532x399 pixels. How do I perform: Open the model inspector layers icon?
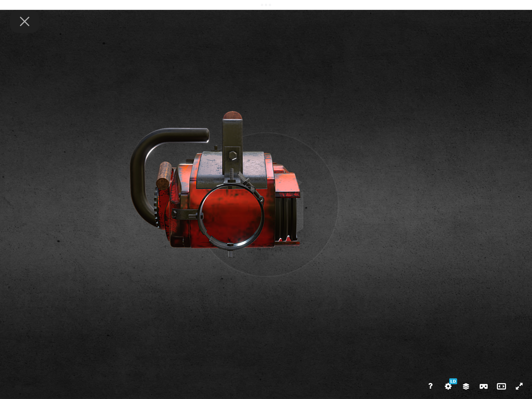click(x=466, y=386)
